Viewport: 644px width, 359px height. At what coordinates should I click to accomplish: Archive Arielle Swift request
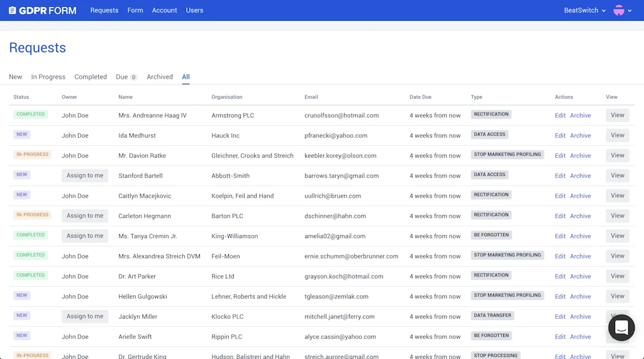(x=580, y=337)
